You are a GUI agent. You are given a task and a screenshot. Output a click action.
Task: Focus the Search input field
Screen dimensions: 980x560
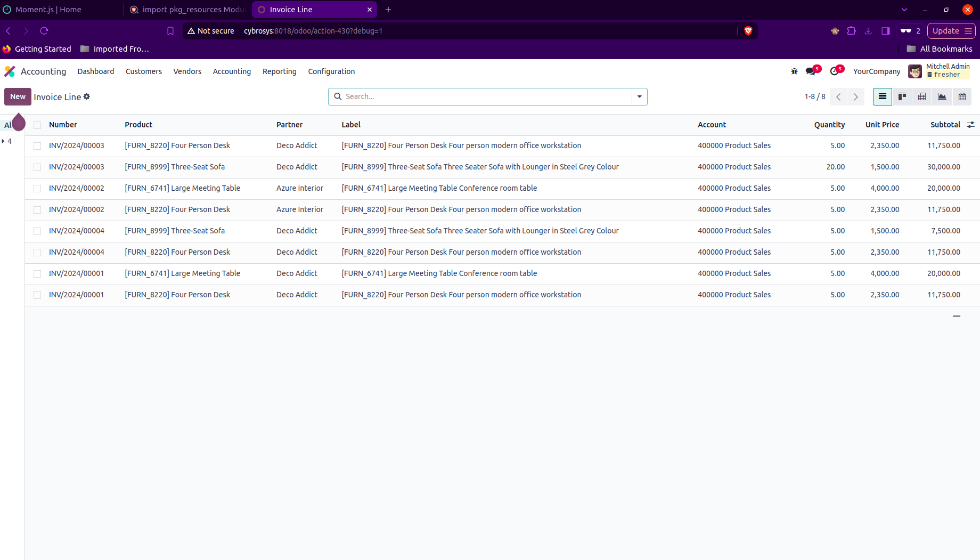pyautogui.click(x=485, y=96)
